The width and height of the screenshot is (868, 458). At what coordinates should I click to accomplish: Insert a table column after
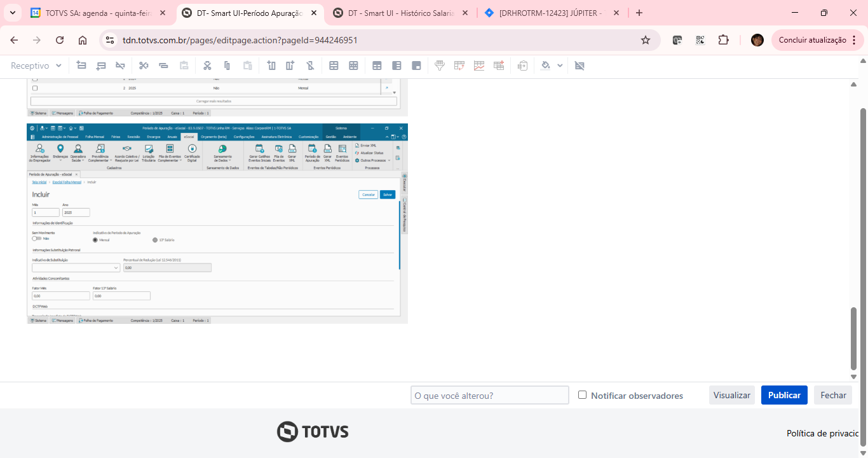click(290, 66)
